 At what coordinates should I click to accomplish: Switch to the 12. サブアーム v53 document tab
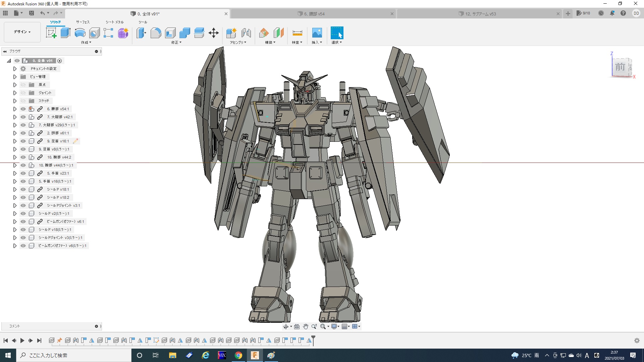pos(480,14)
